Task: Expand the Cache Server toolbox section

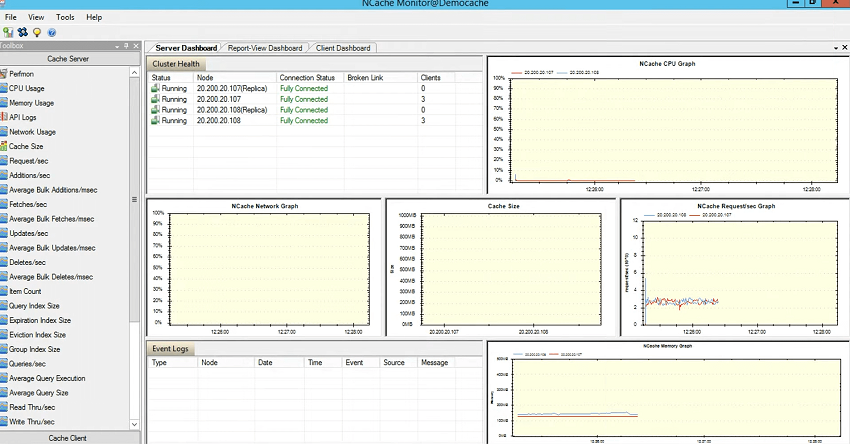Action: tap(68, 59)
